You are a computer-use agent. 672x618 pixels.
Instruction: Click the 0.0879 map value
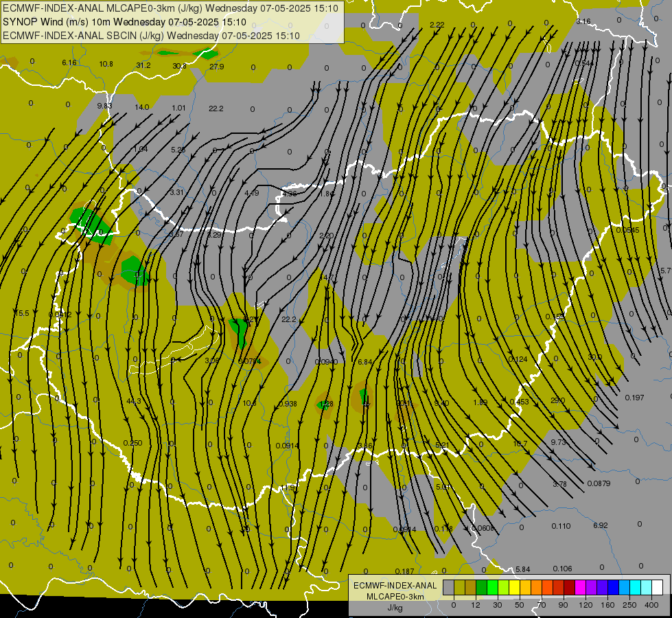[599, 483]
